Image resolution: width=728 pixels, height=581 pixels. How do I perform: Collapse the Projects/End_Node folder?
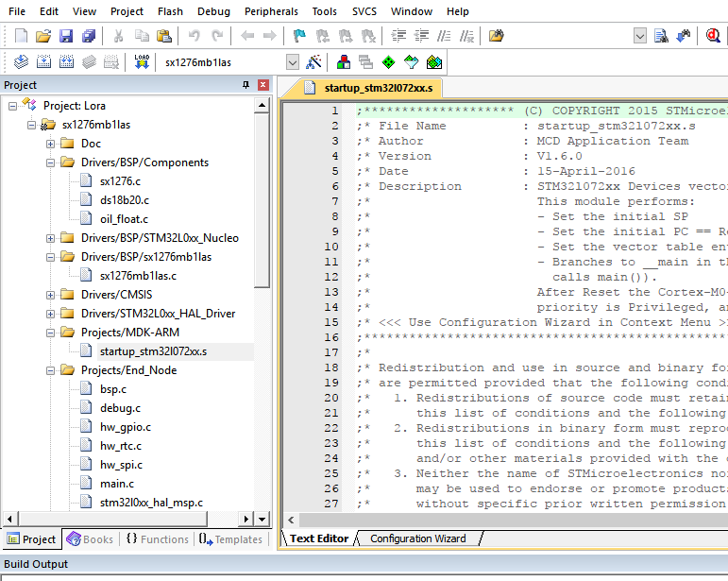[50, 371]
